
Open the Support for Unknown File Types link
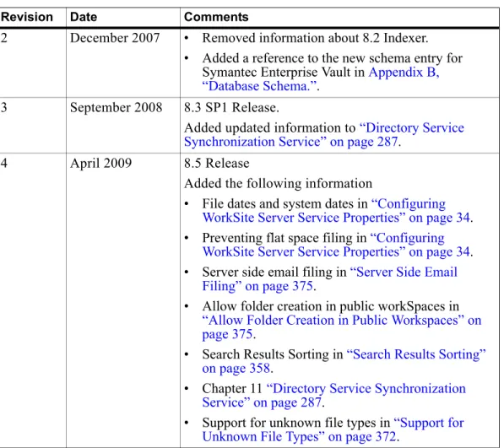tap(333, 429)
